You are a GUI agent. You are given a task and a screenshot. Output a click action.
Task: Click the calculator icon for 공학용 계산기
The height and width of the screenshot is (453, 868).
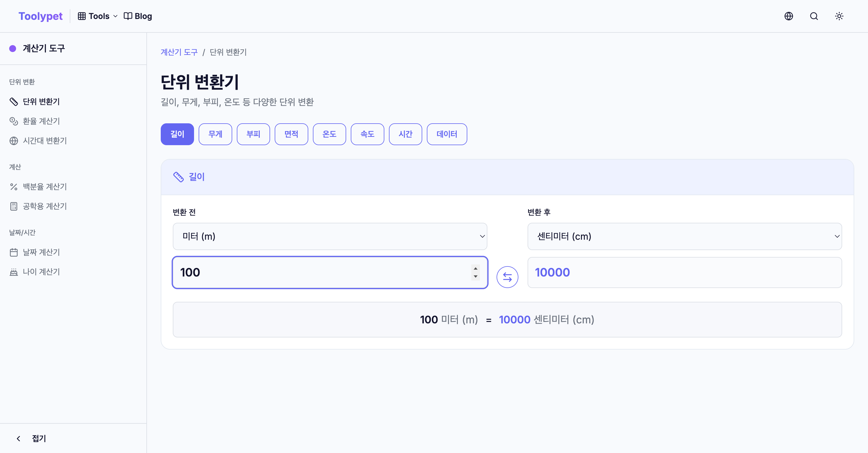click(13, 206)
